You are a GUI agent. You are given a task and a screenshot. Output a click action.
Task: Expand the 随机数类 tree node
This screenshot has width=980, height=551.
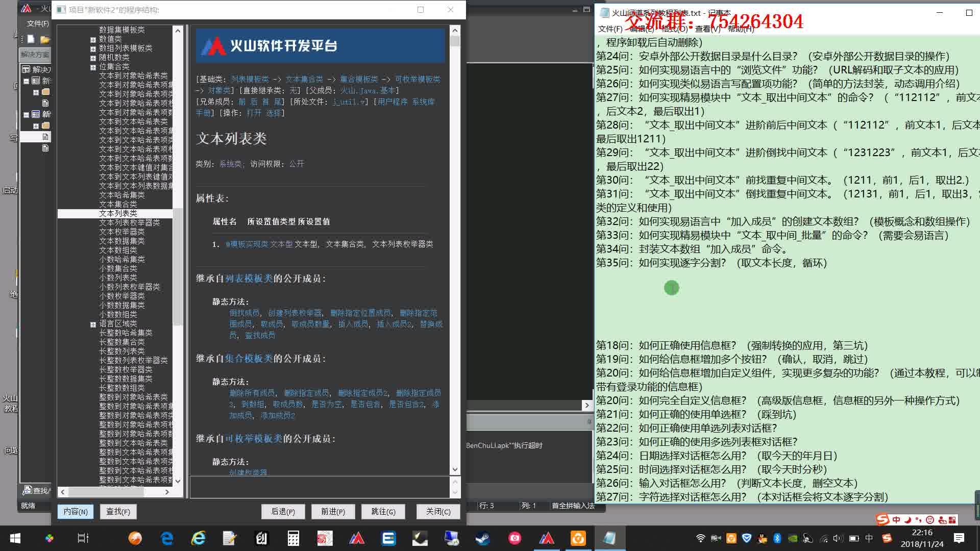(92, 57)
